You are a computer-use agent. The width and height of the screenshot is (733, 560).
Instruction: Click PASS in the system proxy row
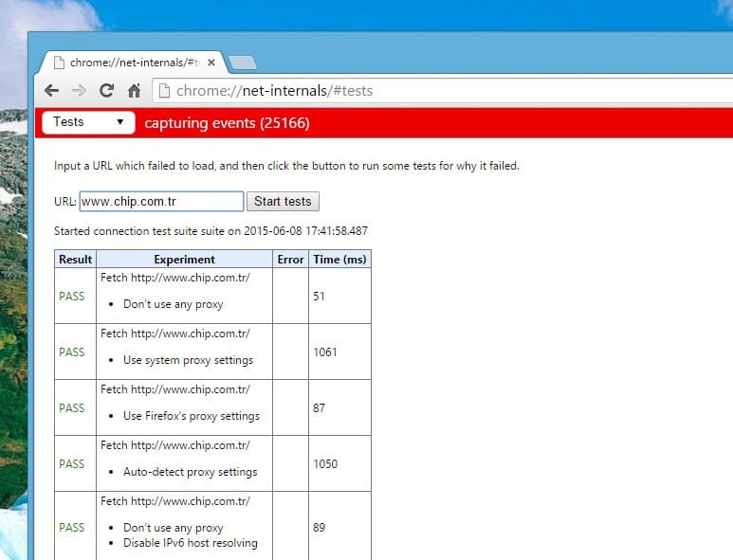pos(71,352)
